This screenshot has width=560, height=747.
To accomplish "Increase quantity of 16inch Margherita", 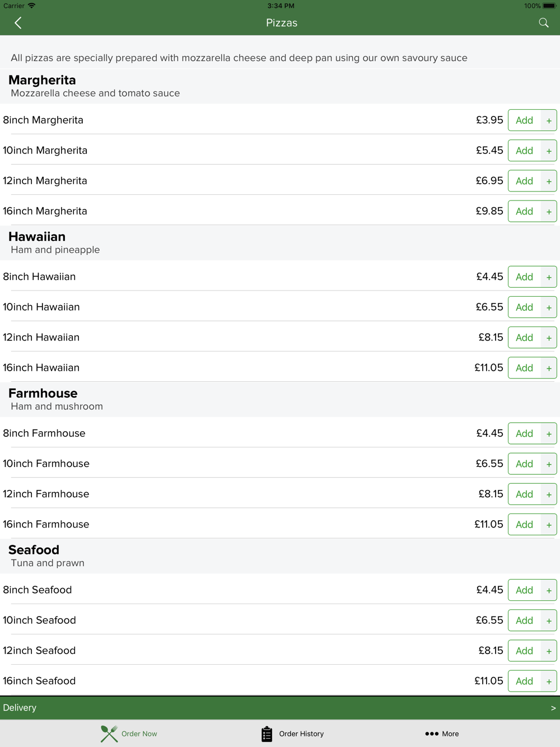I will [x=549, y=211].
